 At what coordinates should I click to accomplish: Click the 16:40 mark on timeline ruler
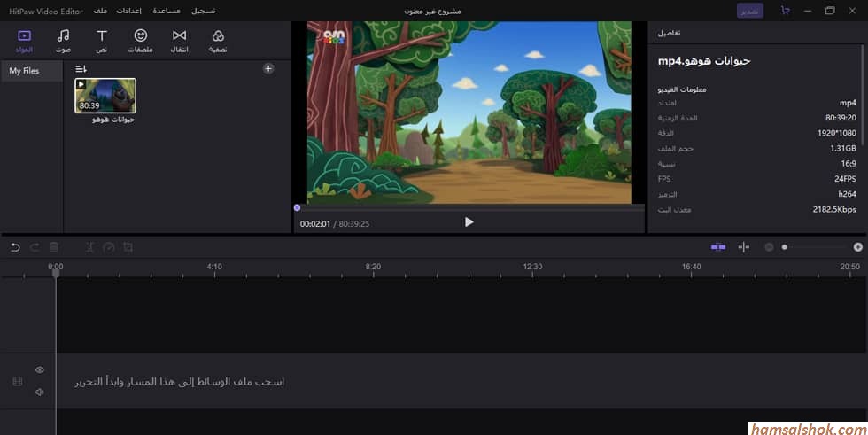pyautogui.click(x=692, y=267)
